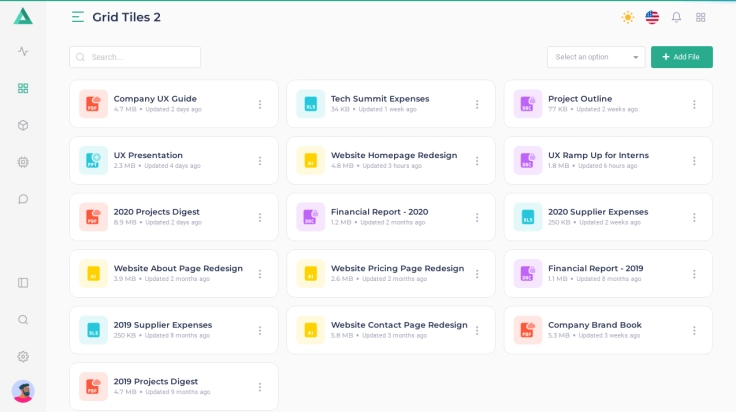The image size is (736, 412).
Task: Click the Company Brand Book PDF thumbnail
Action: (528, 330)
